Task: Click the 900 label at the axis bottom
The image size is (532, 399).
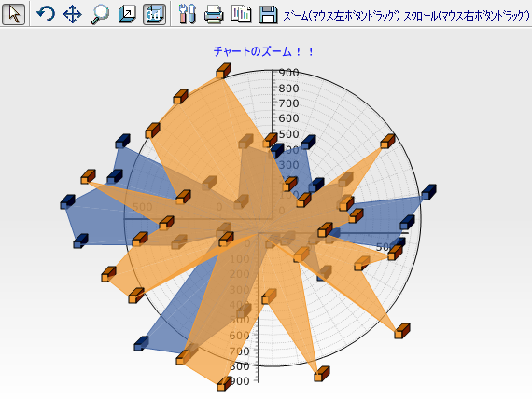Action: tap(239, 381)
